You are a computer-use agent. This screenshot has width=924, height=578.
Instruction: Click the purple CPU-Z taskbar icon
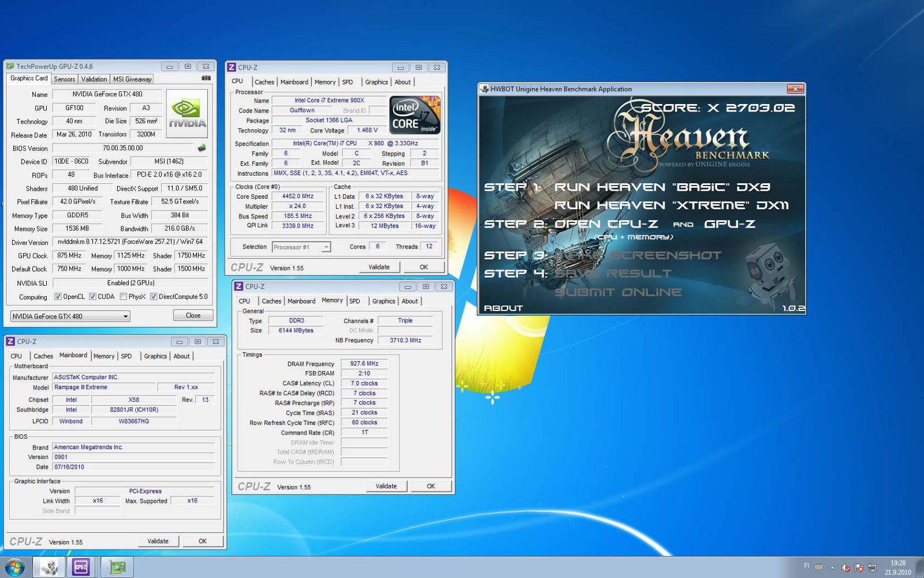[x=80, y=567]
